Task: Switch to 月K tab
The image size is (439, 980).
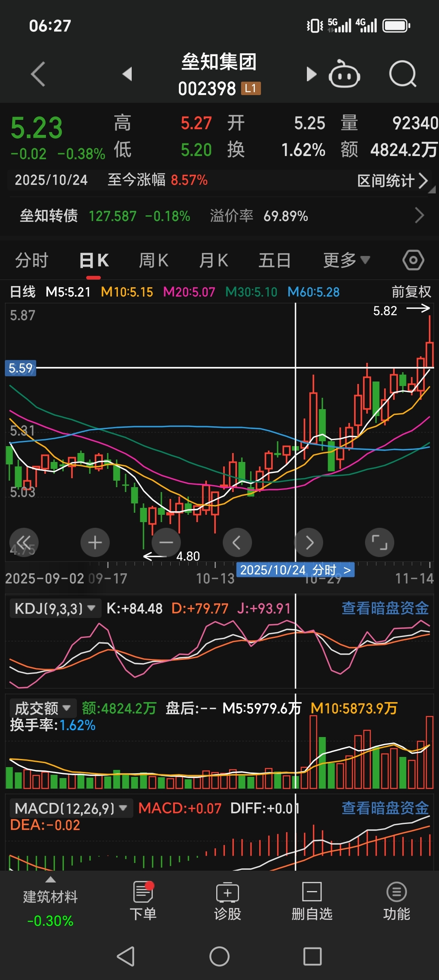Action: point(214,260)
